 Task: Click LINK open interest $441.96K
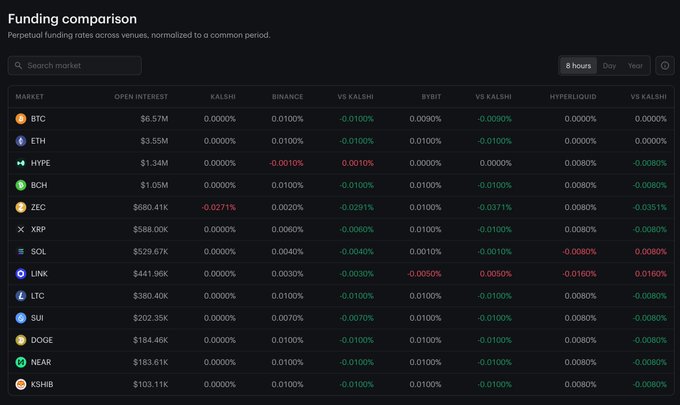(150, 274)
